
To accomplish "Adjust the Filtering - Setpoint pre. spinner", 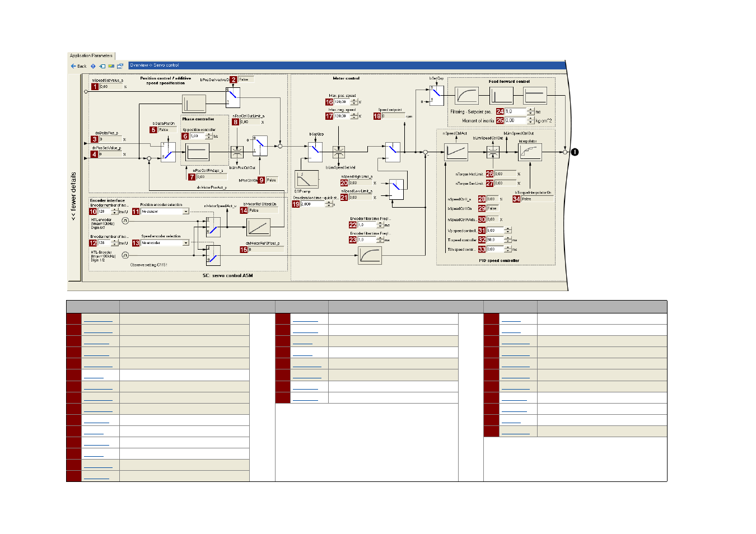I will pos(530,111).
